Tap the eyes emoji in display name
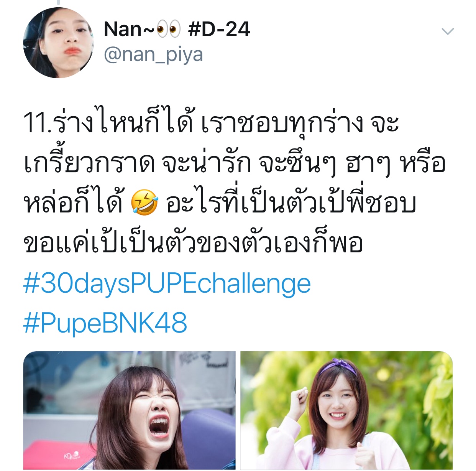Image resolution: width=476 pixels, height=471 pixels. click(x=169, y=30)
